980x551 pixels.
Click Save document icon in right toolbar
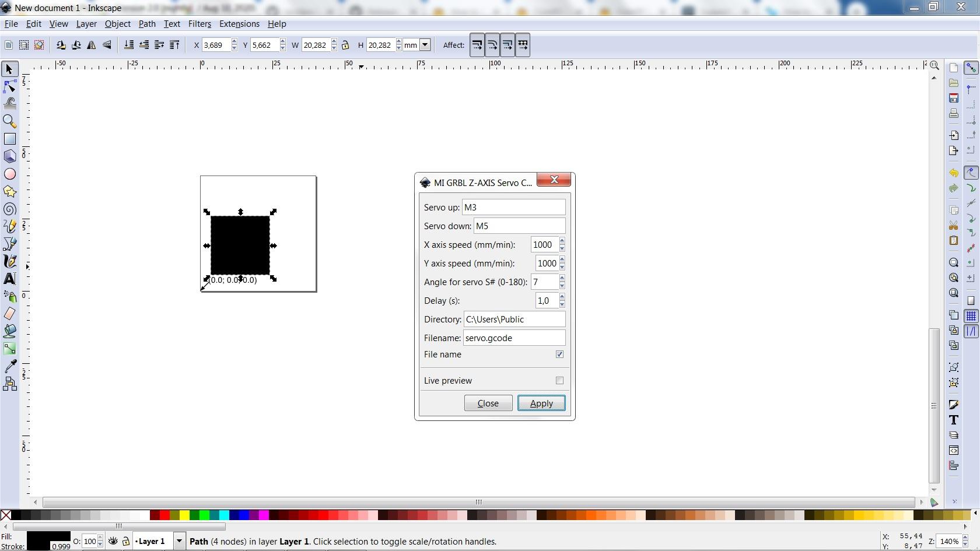954,99
